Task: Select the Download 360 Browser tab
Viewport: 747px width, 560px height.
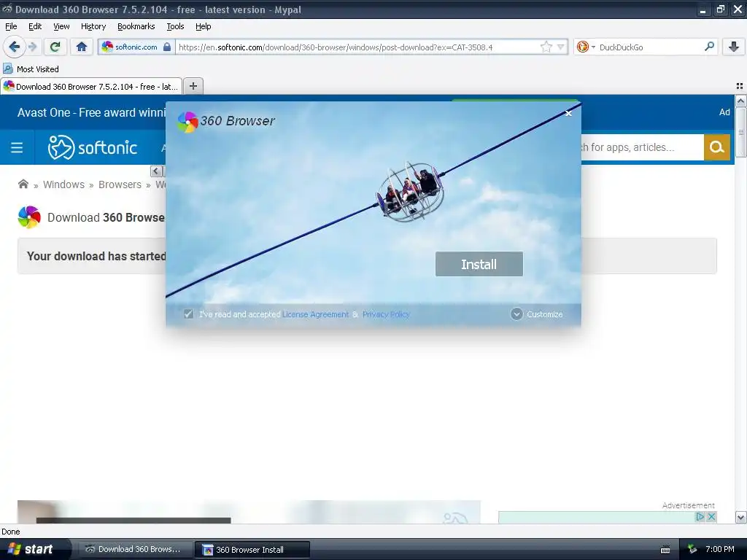Action: 91,86
